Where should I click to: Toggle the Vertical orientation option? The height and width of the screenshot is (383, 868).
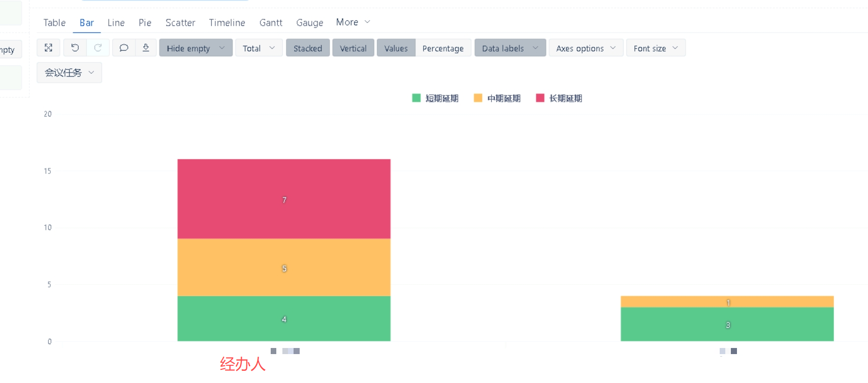353,48
